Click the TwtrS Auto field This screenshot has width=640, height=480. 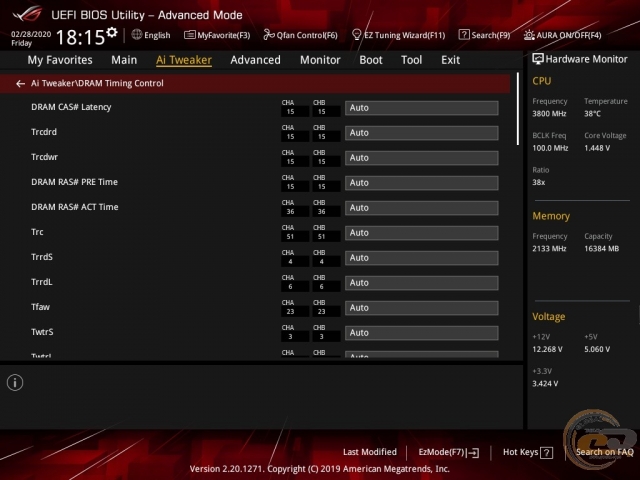pos(422,333)
